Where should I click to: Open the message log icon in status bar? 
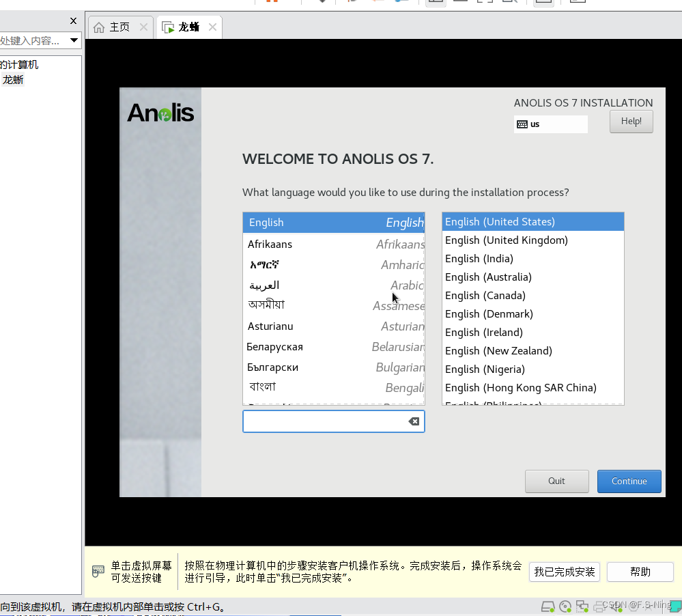[x=676, y=606]
